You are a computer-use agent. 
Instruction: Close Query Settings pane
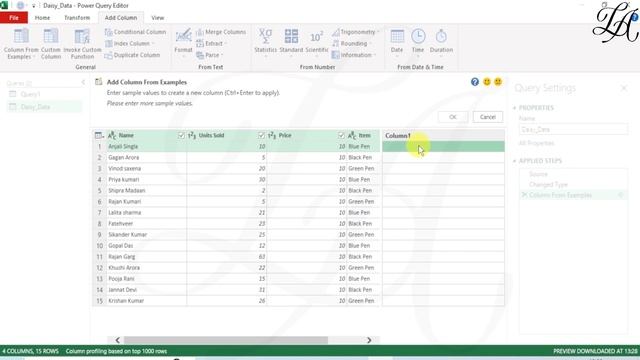pos(624,88)
